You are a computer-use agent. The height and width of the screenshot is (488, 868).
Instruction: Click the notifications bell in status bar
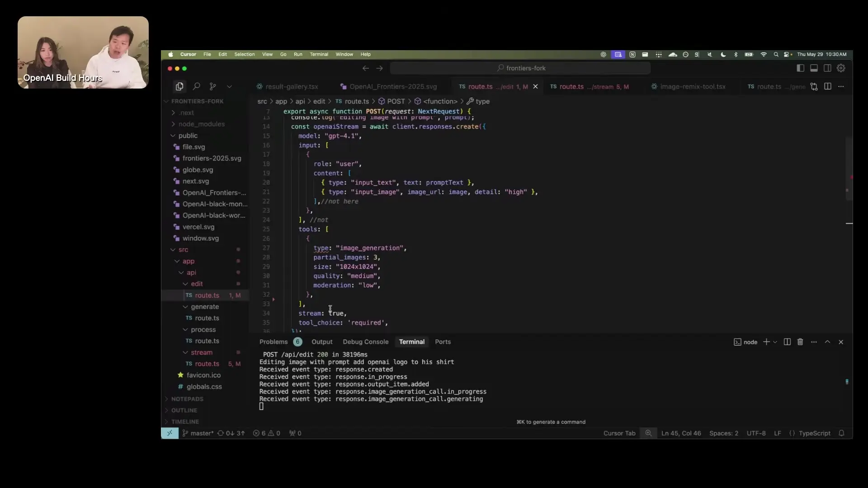click(x=841, y=433)
